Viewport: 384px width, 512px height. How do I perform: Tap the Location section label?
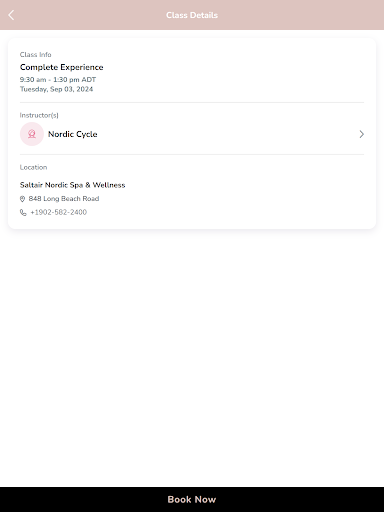[33, 167]
